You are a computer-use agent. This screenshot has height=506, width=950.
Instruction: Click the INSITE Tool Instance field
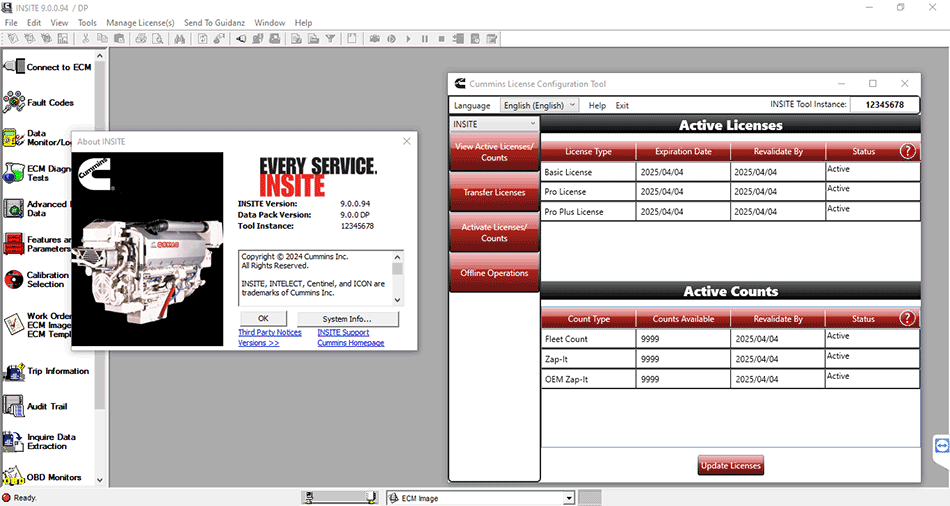(x=885, y=105)
